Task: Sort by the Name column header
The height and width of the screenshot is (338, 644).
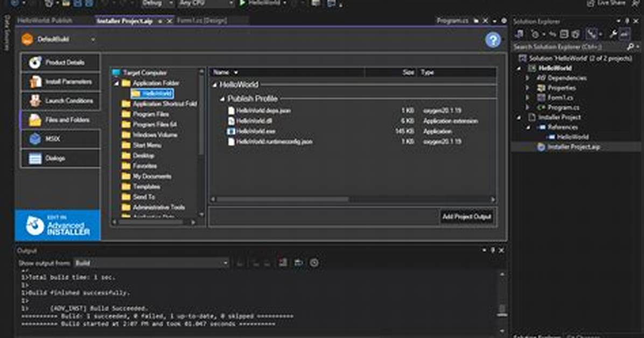Action: pyautogui.click(x=286, y=72)
